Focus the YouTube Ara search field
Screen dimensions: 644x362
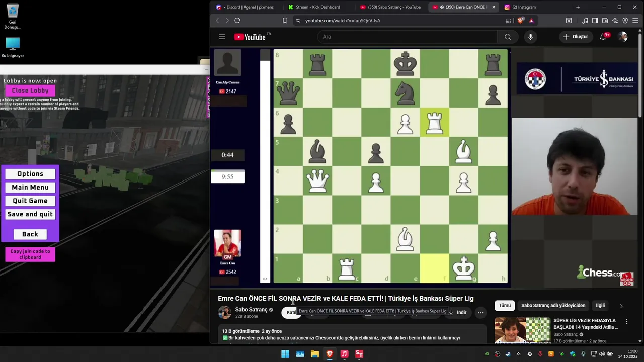[408, 37]
